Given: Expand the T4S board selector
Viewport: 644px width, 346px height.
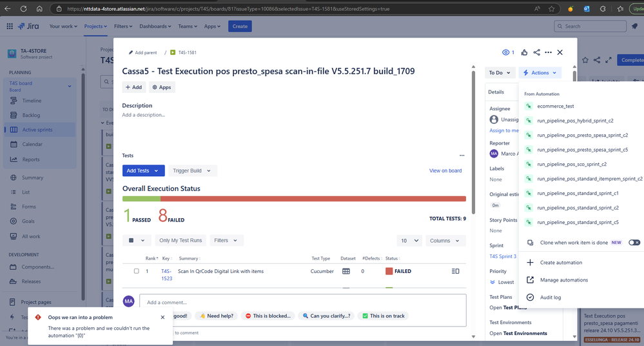Looking at the screenshot, I should (x=70, y=86).
